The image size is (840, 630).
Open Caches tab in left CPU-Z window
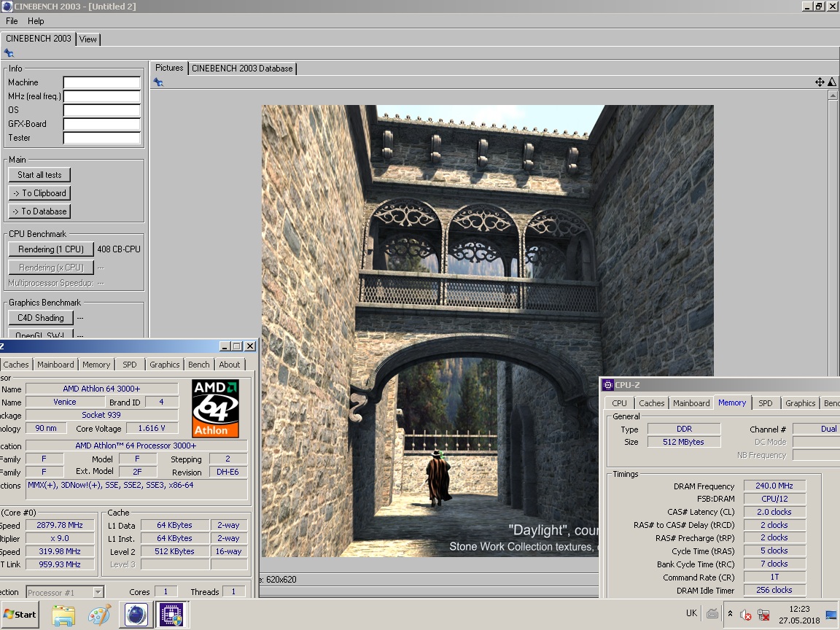[x=16, y=365]
